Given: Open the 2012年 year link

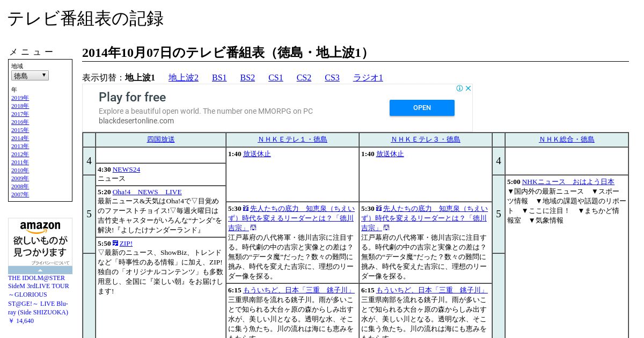Looking at the screenshot, I should tap(20, 154).
